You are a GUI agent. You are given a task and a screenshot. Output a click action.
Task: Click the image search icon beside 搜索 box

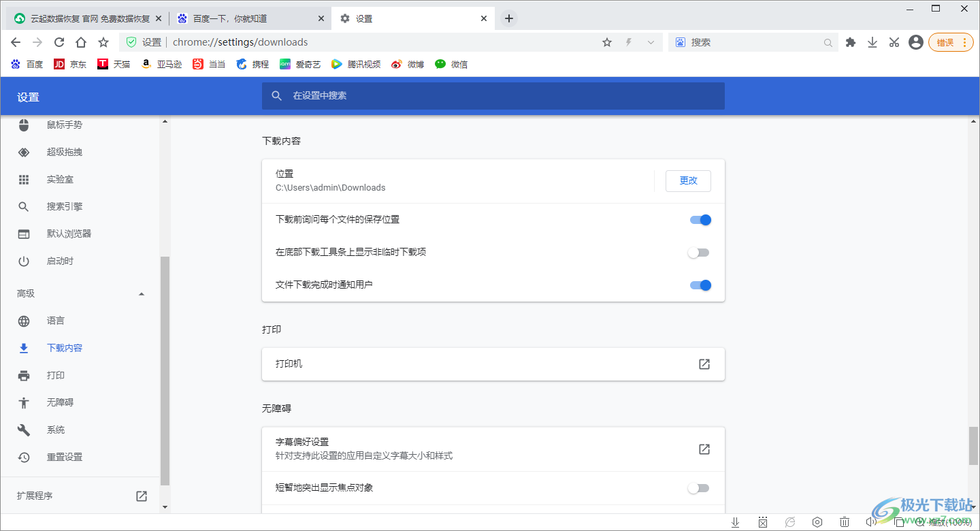click(680, 42)
